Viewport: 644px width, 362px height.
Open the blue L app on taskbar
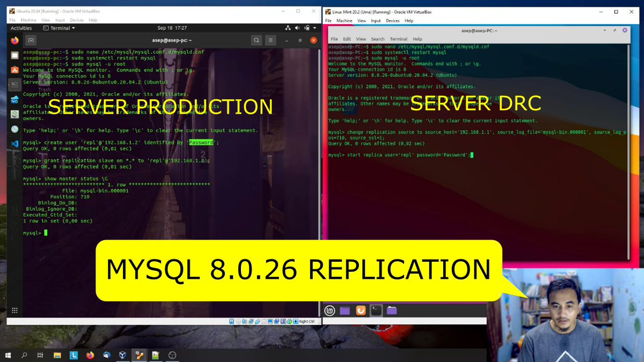point(74,355)
